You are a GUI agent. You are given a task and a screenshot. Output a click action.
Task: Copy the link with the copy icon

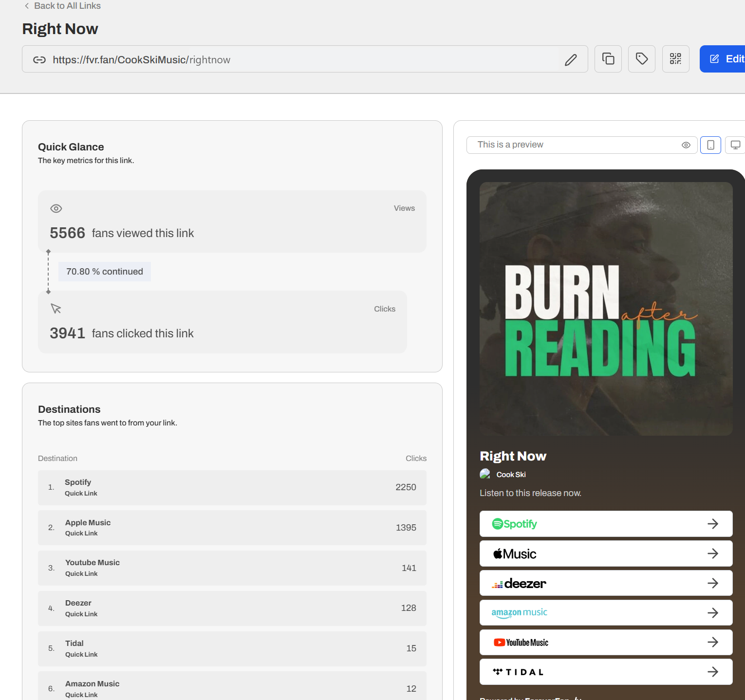[608, 59]
